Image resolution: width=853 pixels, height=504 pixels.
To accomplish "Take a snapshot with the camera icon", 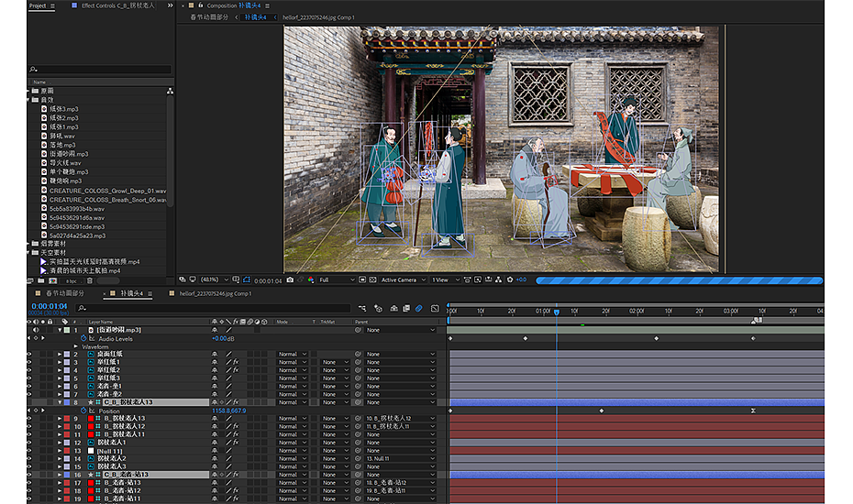I will (291, 279).
